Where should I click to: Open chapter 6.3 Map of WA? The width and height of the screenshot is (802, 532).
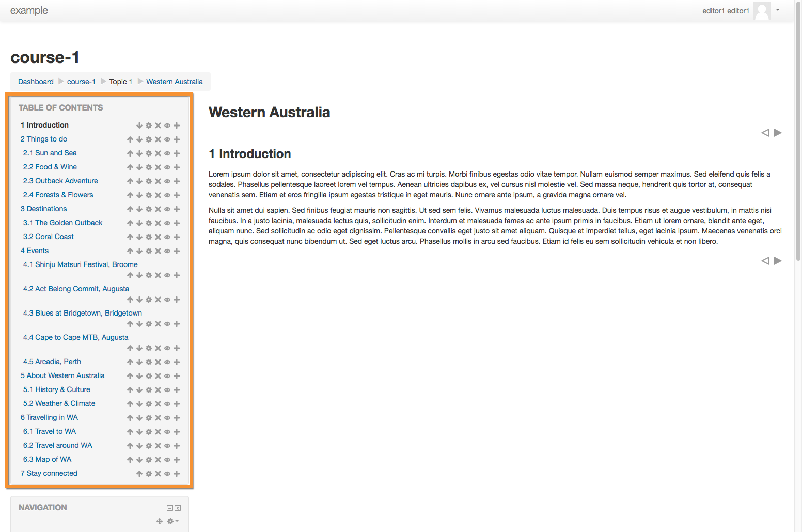pyautogui.click(x=48, y=459)
